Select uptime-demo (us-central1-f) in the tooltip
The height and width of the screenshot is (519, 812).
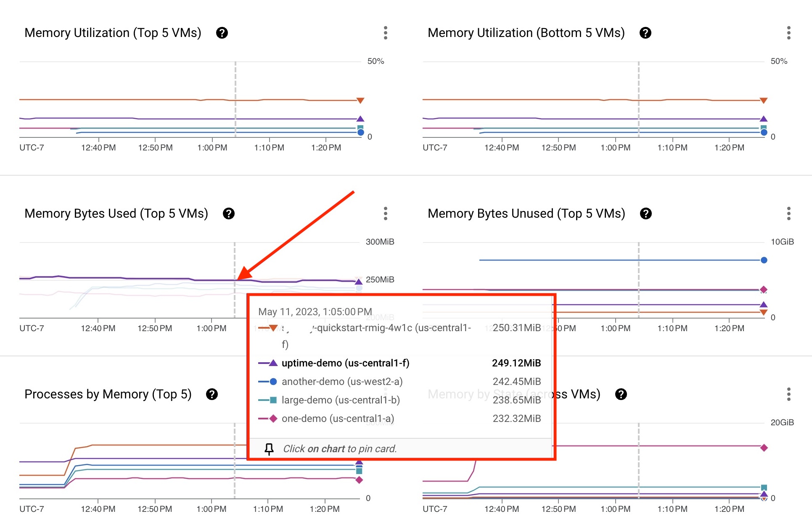[x=346, y=363]
